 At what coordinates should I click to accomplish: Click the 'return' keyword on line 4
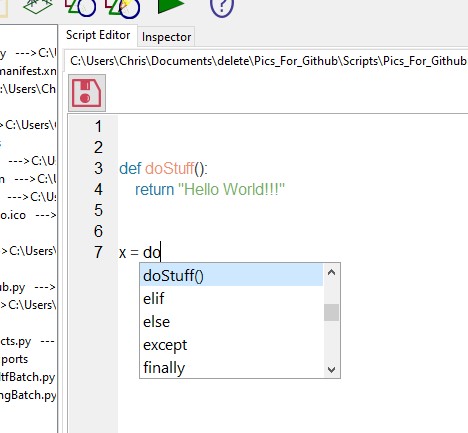155,189
